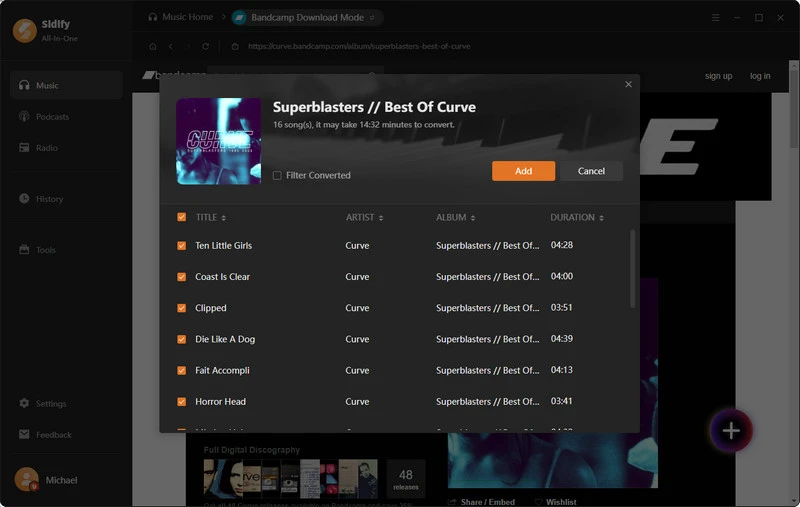Open the Radio sidebar icon

coord(24,147)
